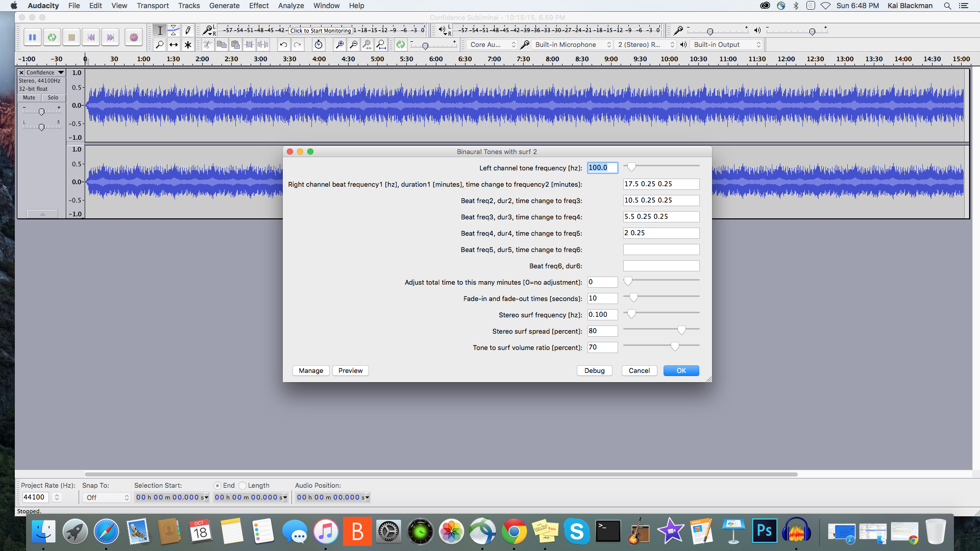Click the recording meter microphone icon
Screen dimensions: 980x551
[x=207, y=30]
